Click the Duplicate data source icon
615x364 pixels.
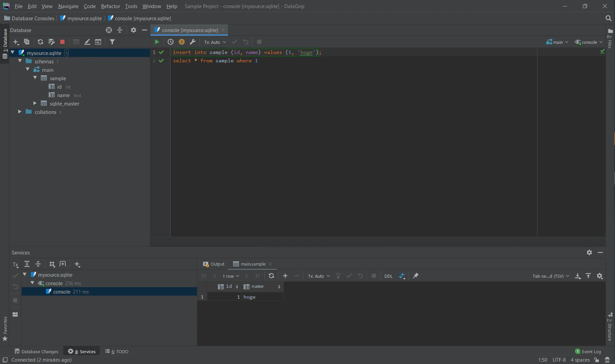27,42
